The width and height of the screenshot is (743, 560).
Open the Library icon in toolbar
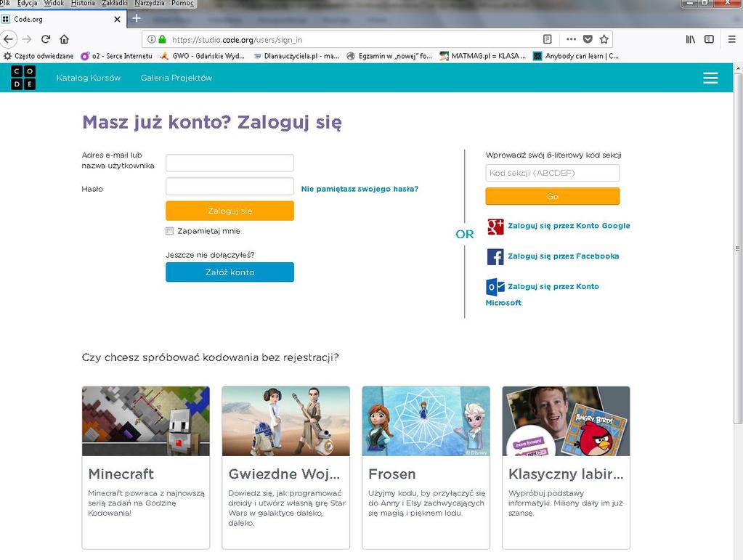pos(691,39)
